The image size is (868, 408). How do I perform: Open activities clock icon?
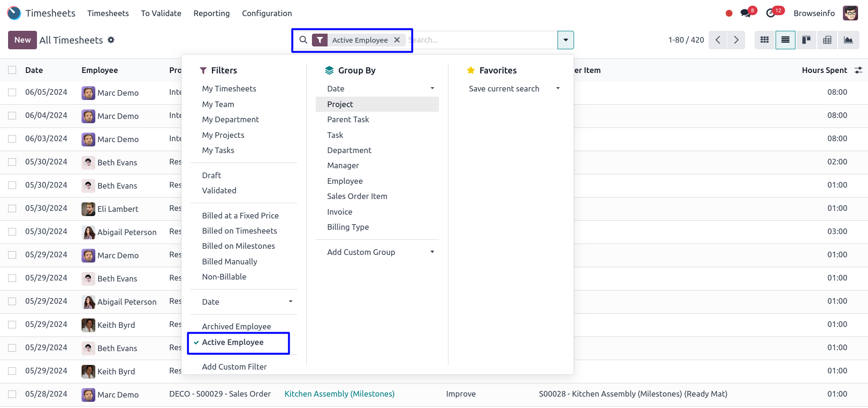coord(771,13)
